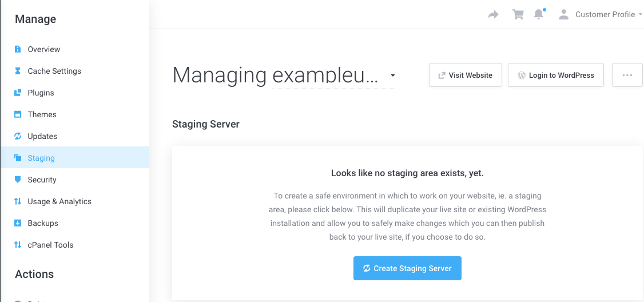Go to cPanel Tools menu item
This screenshot has width=644, height=302.
click(50, 245)
